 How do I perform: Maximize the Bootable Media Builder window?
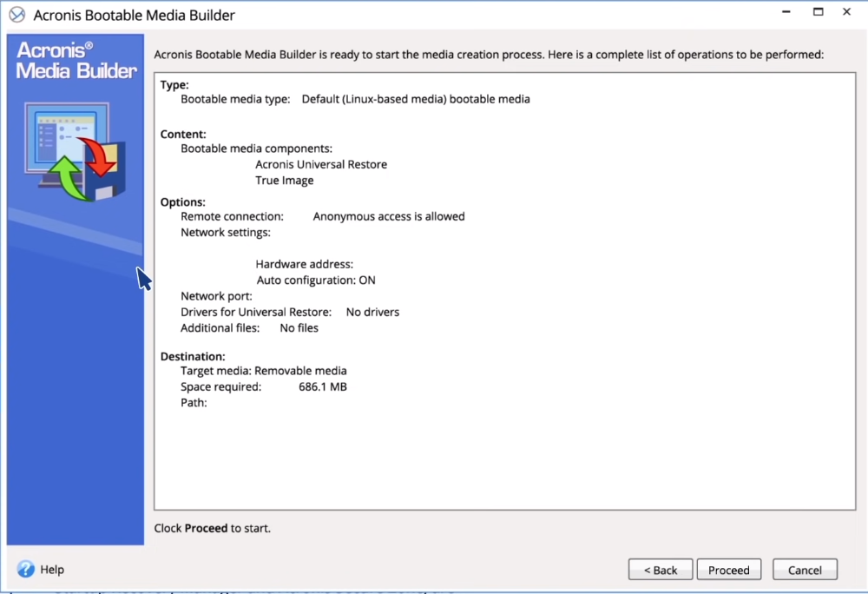(x=818, y=12)
